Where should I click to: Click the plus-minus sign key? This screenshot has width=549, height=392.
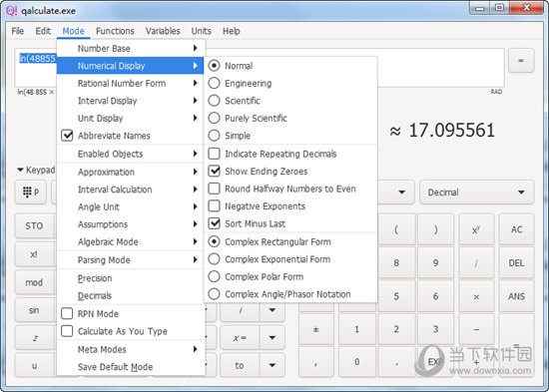(316, 329)
